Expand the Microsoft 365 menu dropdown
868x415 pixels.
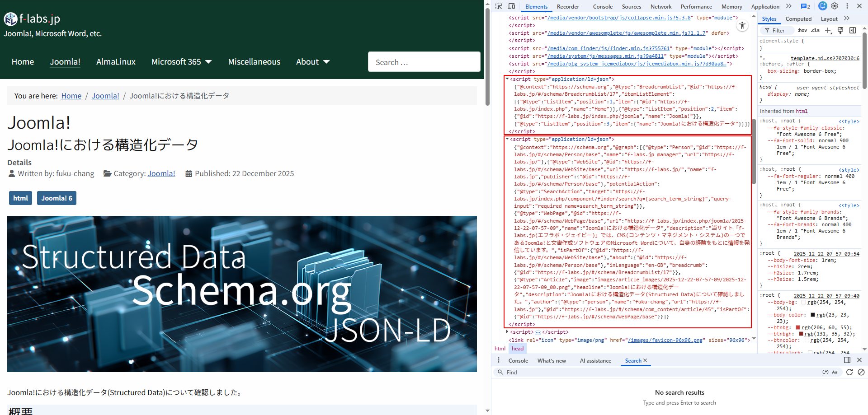[x=208, y=62]
